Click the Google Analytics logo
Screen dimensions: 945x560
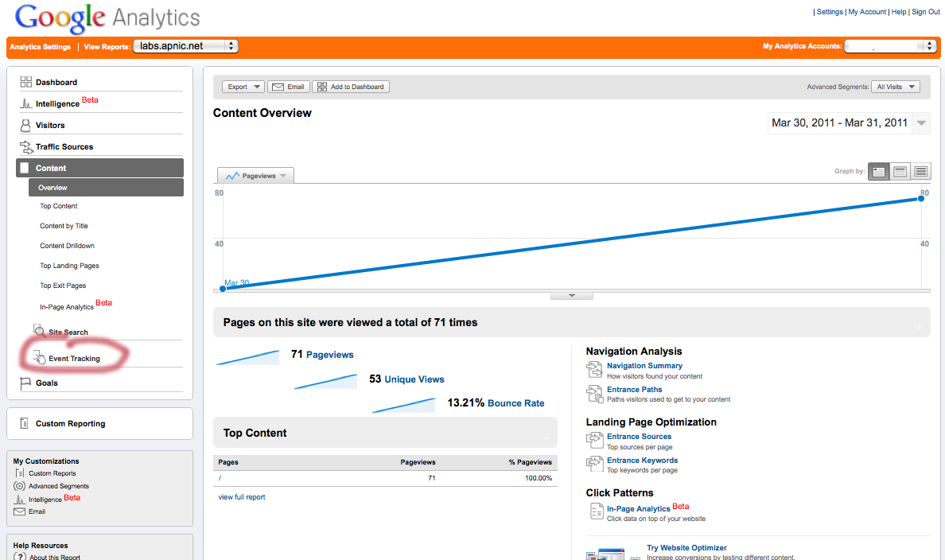tap(107, 18)
